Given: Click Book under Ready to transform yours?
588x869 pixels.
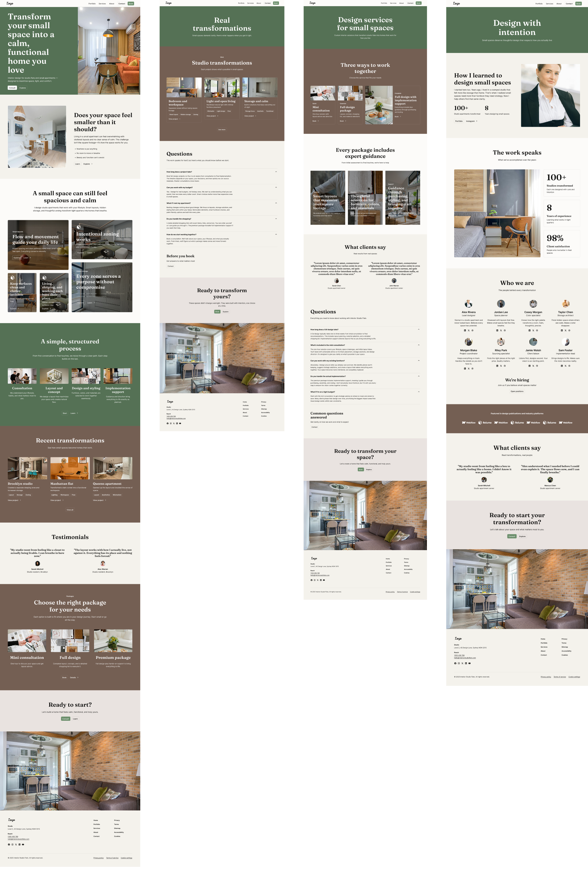Looking at the screenshot, I should pyautogui.click(x=217, y=312).
